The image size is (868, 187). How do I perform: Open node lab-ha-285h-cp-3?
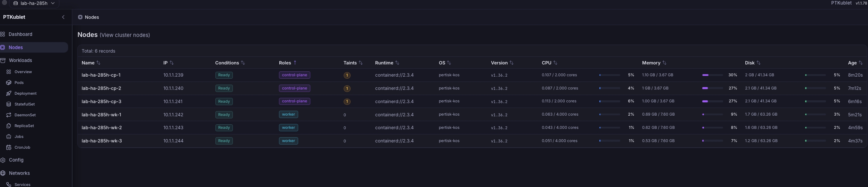pyautogui.click(x=101, y=101)
